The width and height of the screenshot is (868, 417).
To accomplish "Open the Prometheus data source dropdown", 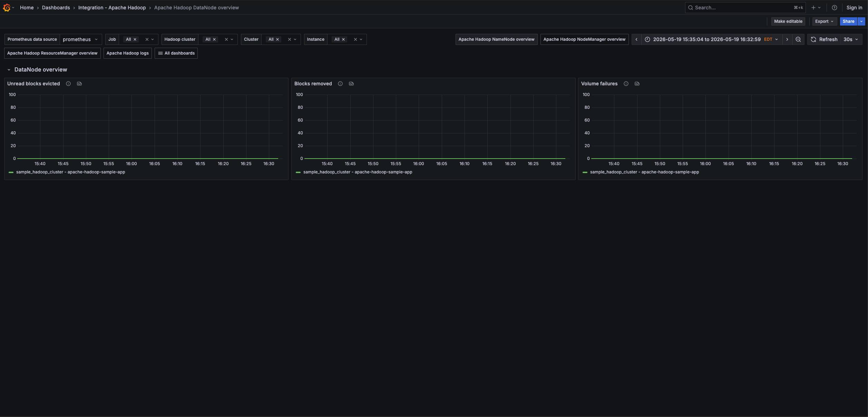I will coord(81,39).
